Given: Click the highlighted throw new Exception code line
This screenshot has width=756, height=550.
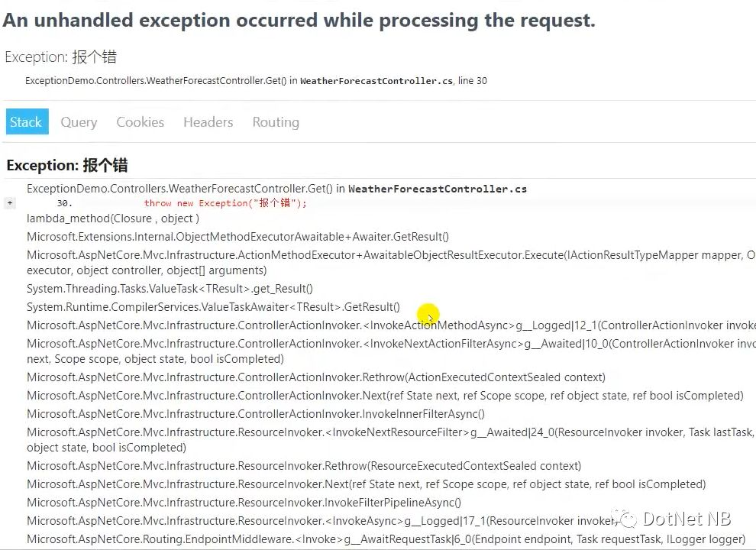Looking at the screenshot, I should click(225, 203).
